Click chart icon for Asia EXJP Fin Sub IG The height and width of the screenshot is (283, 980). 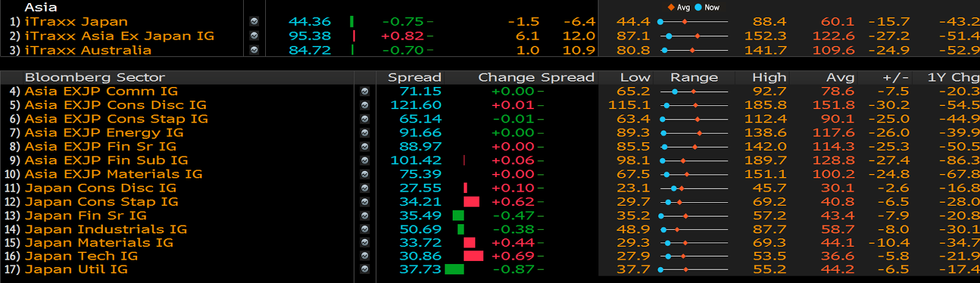click(x=364, y=160)
